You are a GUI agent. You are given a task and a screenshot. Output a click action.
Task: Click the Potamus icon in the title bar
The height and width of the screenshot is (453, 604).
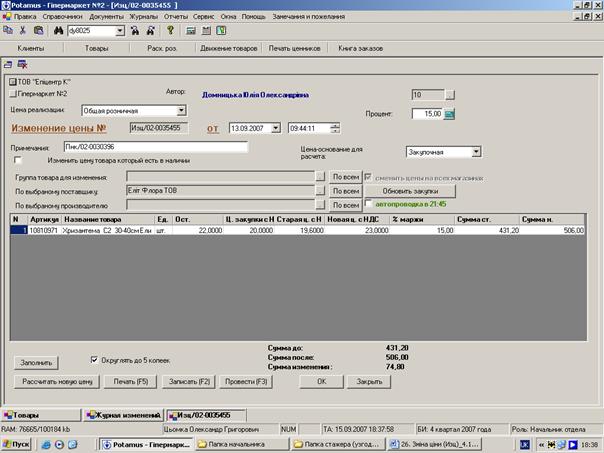[x=5, y=5]
